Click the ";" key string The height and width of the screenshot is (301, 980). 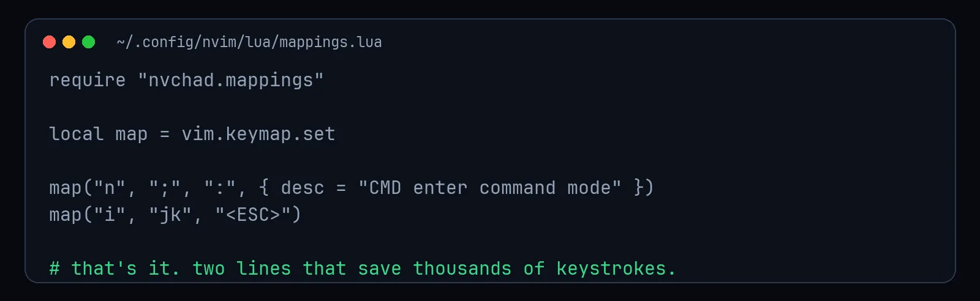[x=165, y=188]
